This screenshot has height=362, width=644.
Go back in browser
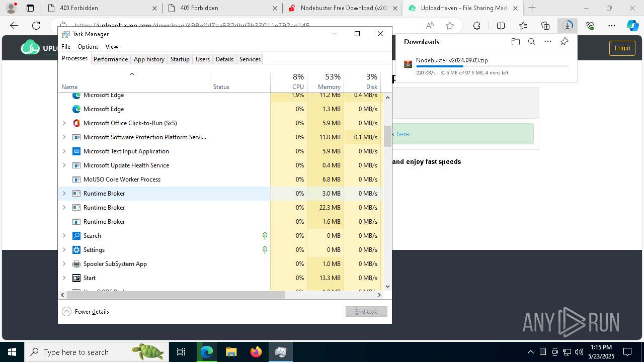pyautogui.click(x=14, y=26)
